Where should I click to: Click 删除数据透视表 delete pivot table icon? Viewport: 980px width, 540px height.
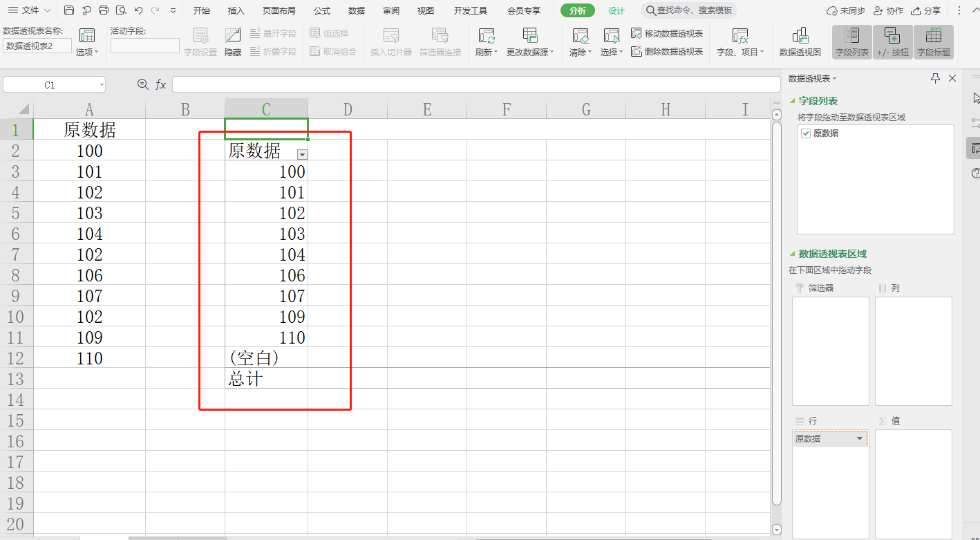637,51
